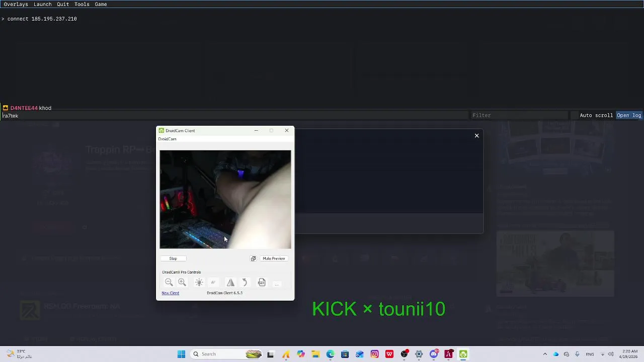This screenshot has height=362, width=644.
Task: Open Settings gear from the taskbar
Action: (x=419, y=354)
